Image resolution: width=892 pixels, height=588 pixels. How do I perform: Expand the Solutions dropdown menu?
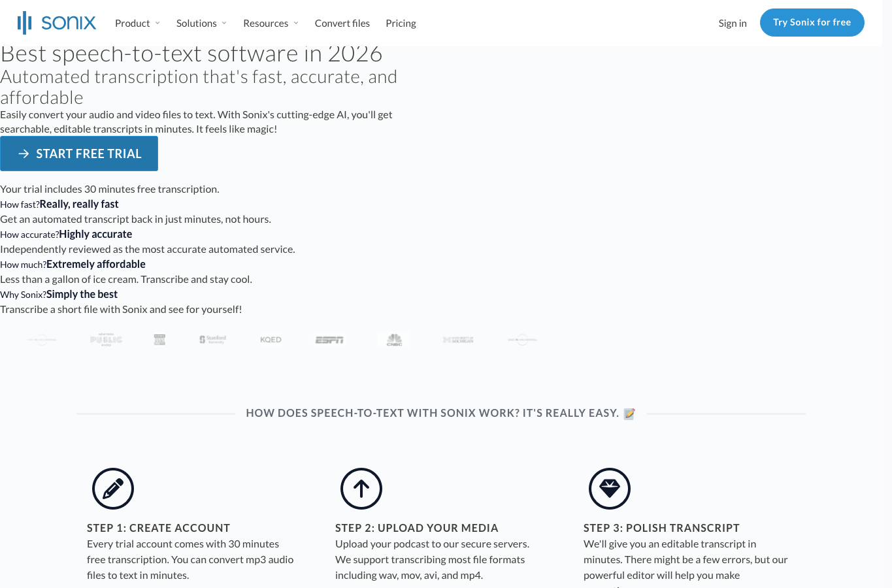(201, 24)
